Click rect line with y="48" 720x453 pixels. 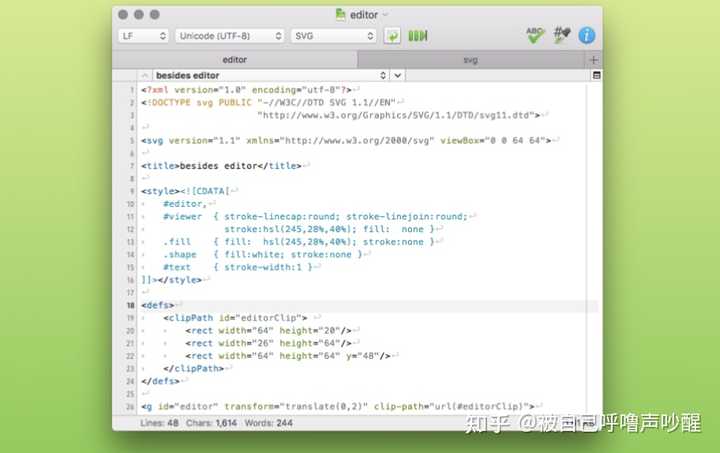(288, 356)
